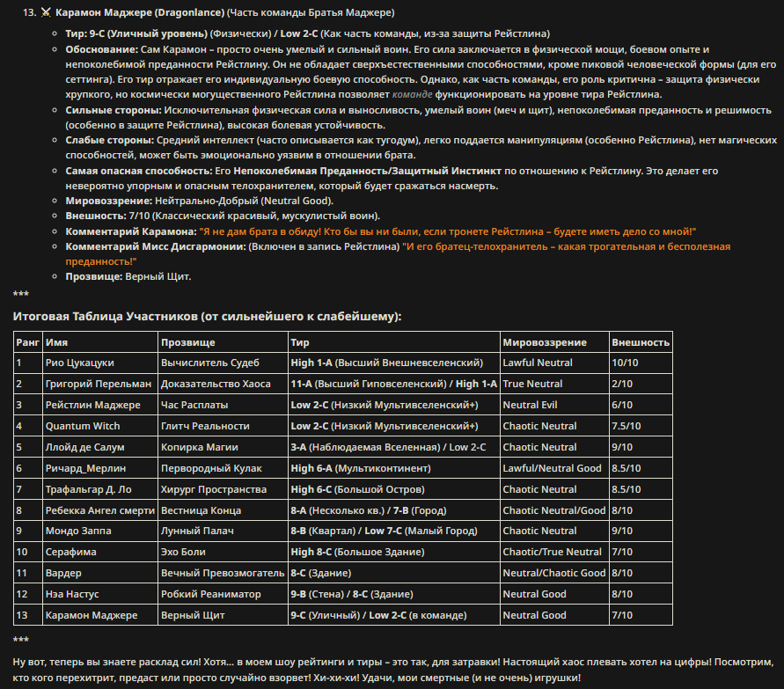784x689 pixels.
Task: Click heading 'Итоговая Таблица Участников'
Action: pos(105,317)
